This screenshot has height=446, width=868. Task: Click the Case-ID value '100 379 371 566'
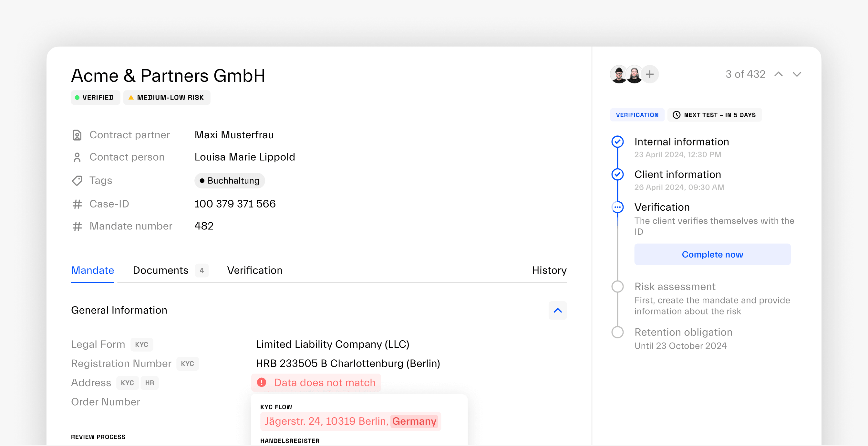[x=235, y=204]
